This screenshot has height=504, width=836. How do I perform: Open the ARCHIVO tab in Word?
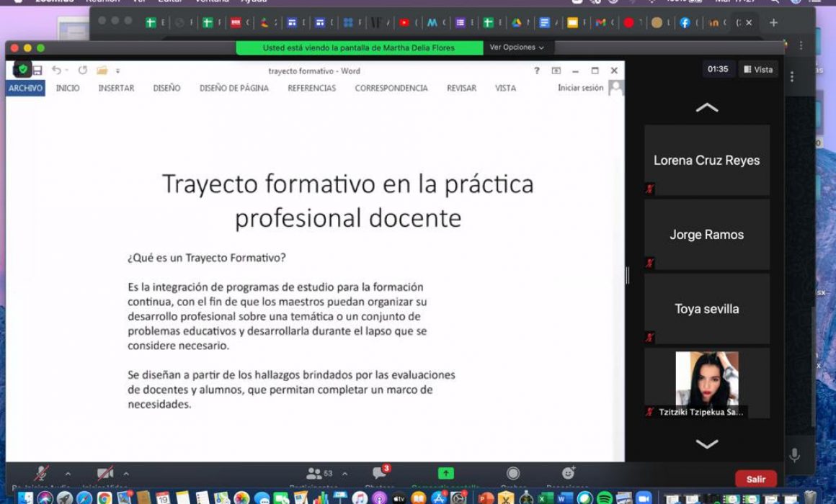(25, 88)
